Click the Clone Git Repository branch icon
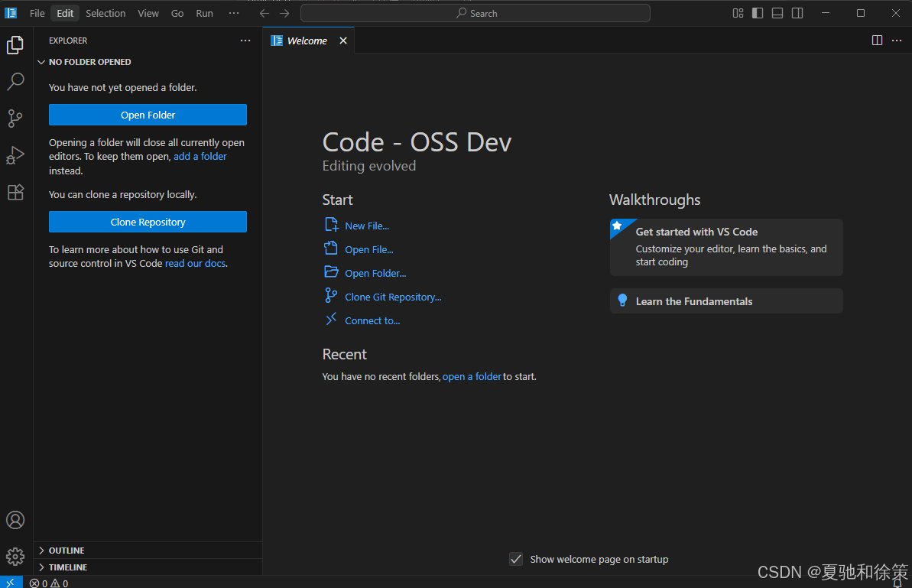The height and width of the screenshot is (588, 912). click(x=331, y=295)
